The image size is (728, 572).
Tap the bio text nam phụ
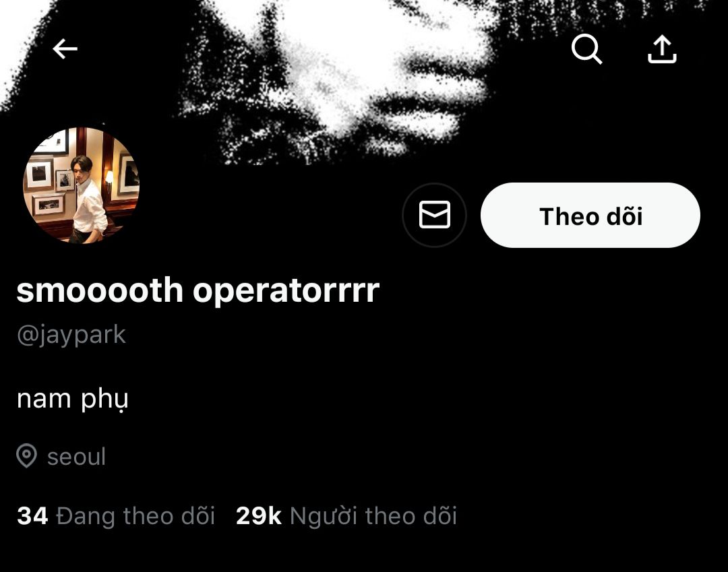point(72,398)
